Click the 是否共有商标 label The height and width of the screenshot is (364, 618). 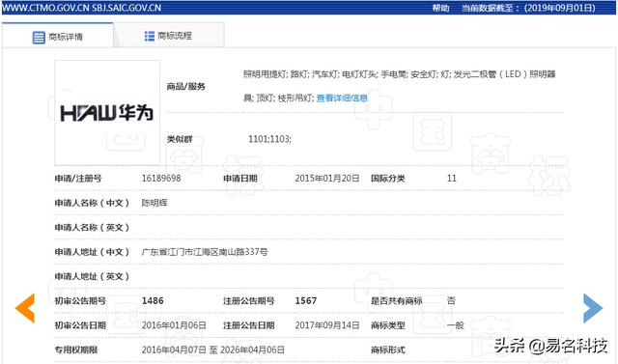397,301
